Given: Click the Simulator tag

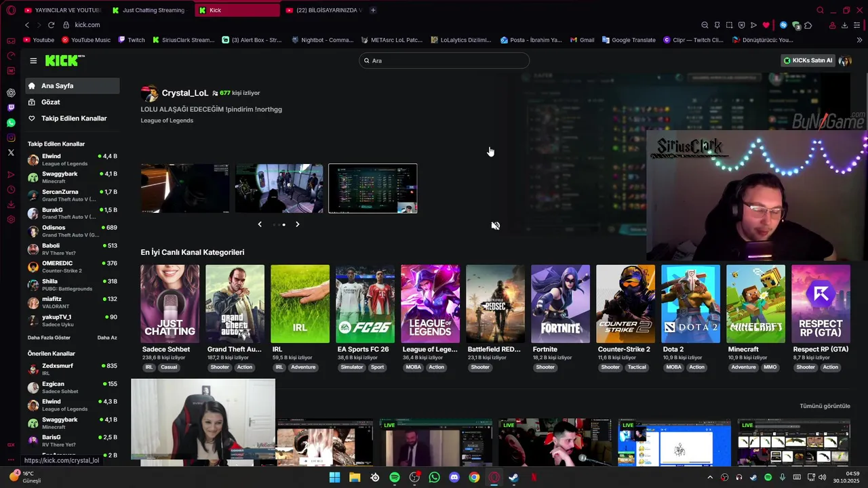Looking at the screenshot, I should [x=352, y=367].
